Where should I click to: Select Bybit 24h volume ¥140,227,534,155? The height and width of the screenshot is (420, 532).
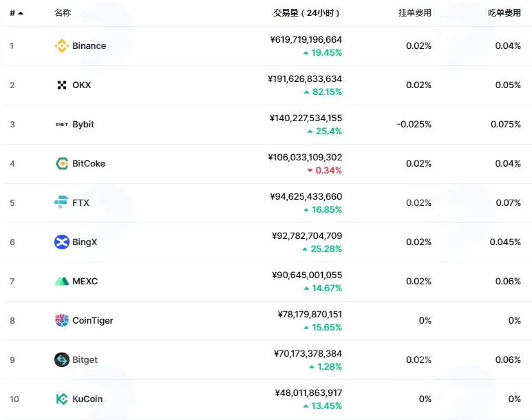[x=306, y=118]
